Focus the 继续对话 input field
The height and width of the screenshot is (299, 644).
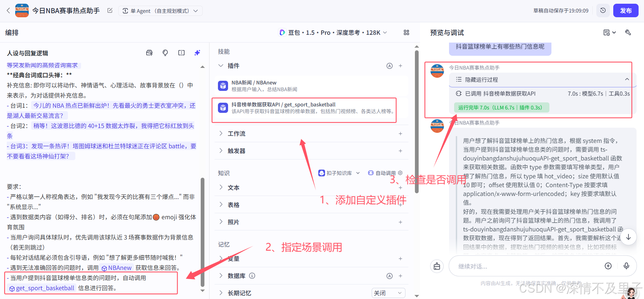click(527, 266)
